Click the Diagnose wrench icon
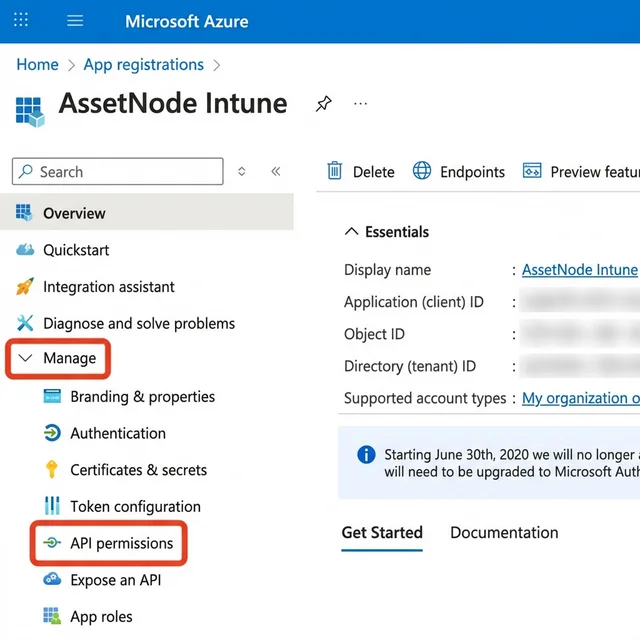640x640 pixels. coord(24,323)
